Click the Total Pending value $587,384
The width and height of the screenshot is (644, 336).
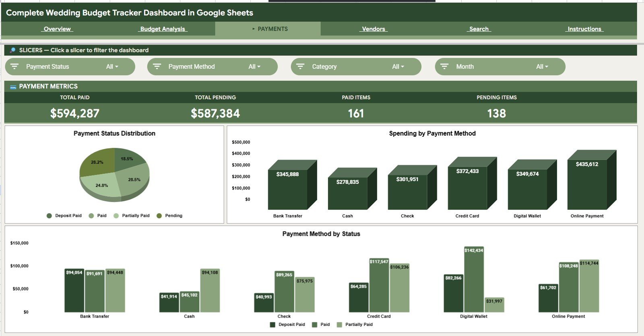(215, 113)
